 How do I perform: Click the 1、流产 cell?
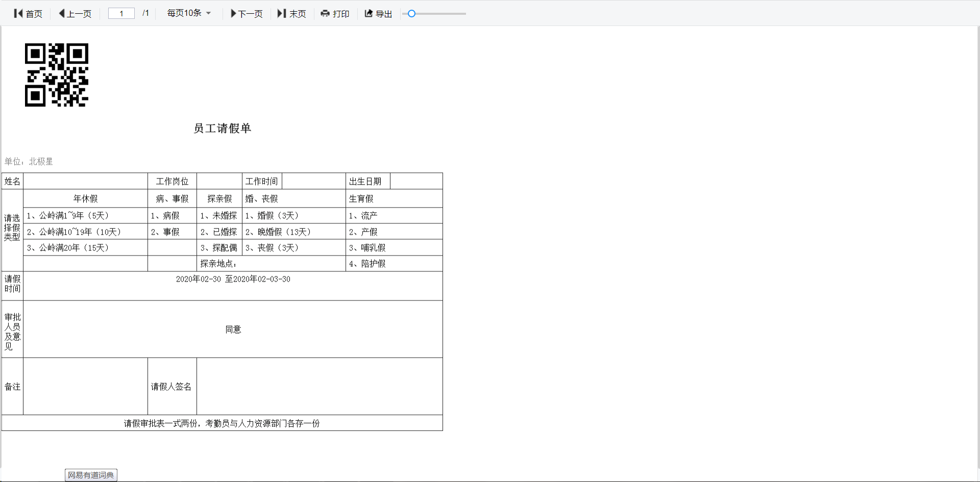394,216
